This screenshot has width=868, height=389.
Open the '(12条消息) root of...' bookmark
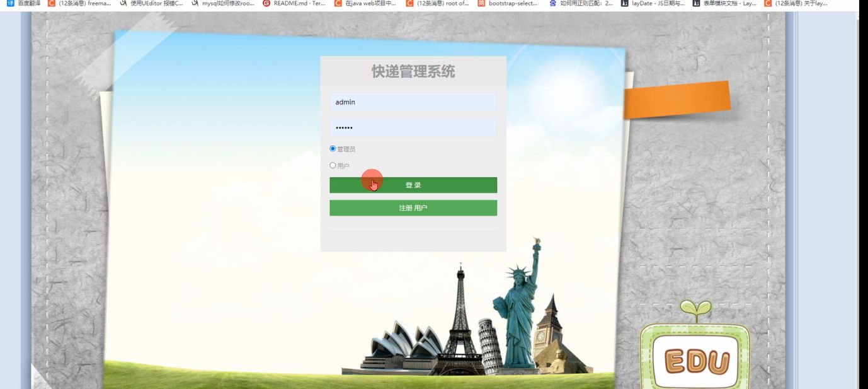(437, 3)
